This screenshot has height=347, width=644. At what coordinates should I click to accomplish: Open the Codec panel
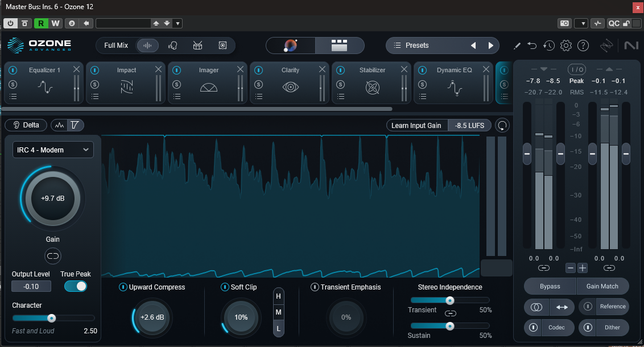click(x=557, y=327)
